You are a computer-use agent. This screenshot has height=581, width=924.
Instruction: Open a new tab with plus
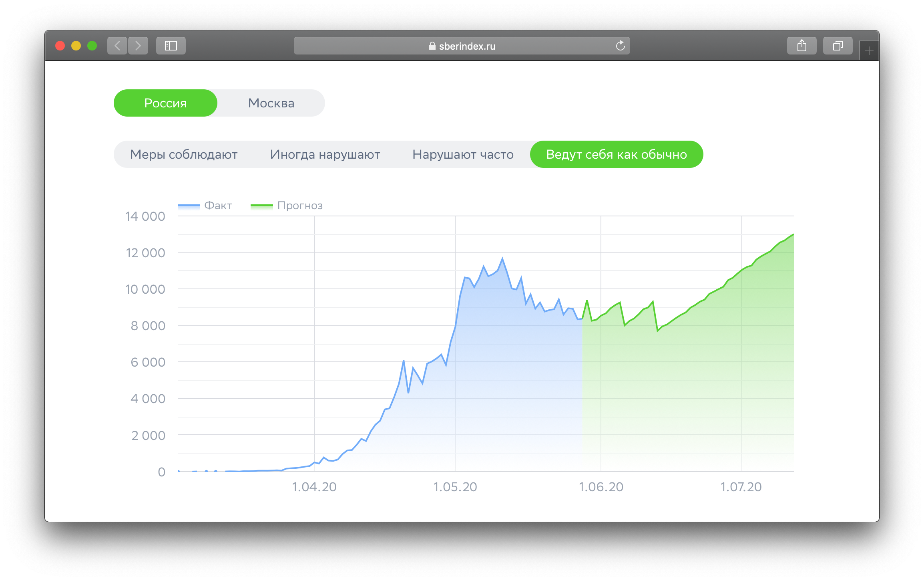[x=869, y=51]
